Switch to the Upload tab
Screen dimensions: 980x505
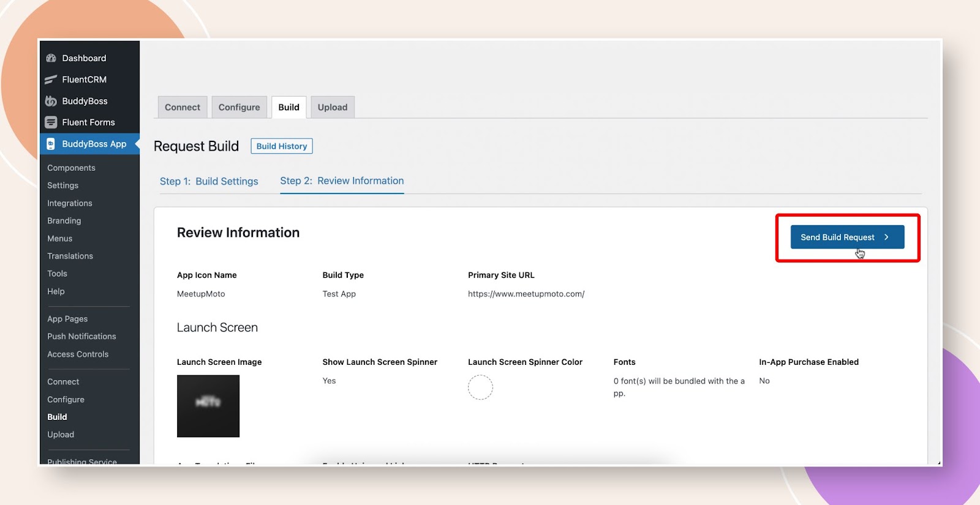[x=333, y=107]
